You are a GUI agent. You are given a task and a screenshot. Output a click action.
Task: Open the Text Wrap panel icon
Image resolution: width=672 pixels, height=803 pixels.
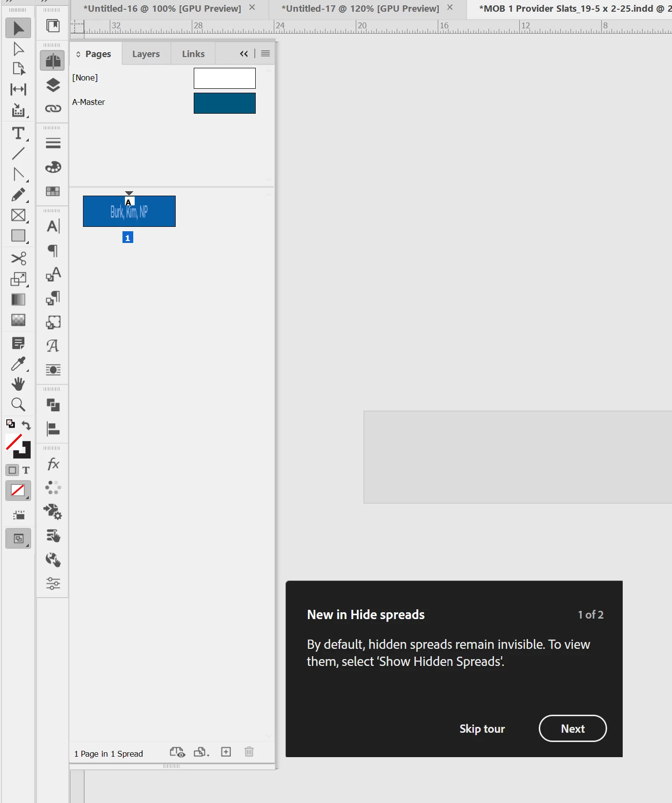point(53,369)
